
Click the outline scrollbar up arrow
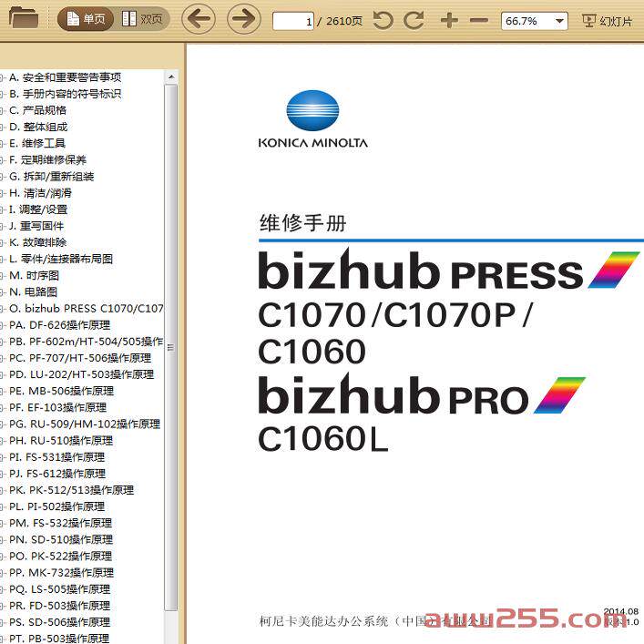coord(171,77)
